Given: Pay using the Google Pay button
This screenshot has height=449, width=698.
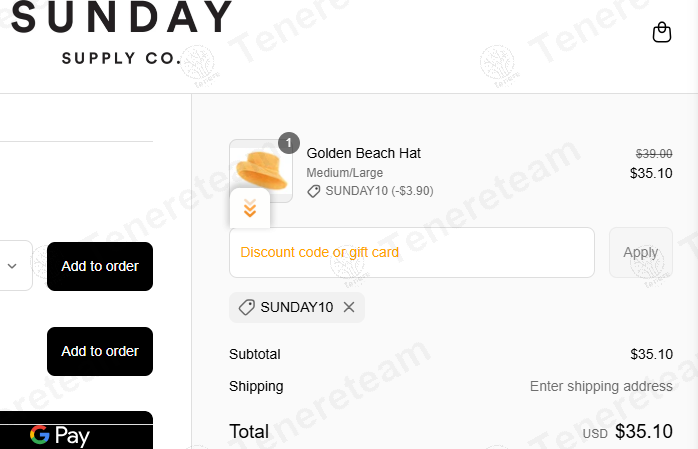Looking at the screenshot, I should (76, 433).
